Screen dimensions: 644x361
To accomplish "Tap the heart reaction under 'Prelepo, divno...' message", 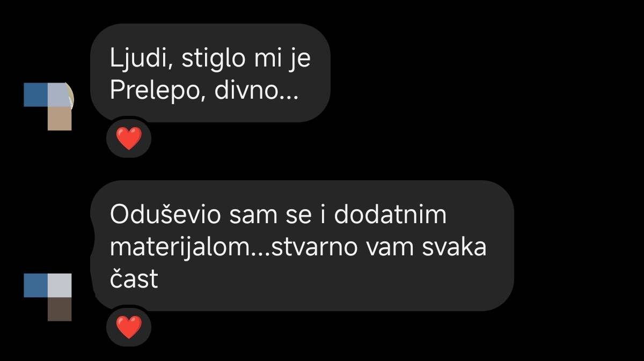I will [x=129, y=138].
